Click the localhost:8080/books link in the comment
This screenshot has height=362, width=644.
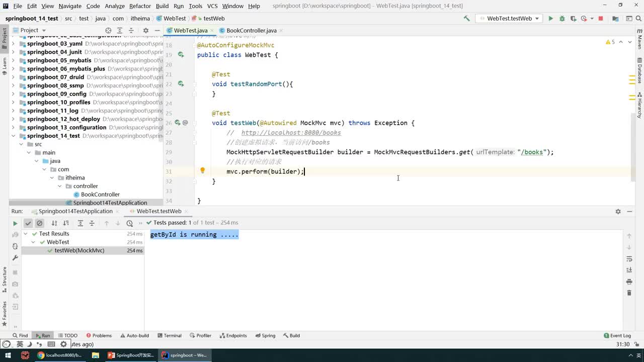pyautogui.click(x=291, y=133)
